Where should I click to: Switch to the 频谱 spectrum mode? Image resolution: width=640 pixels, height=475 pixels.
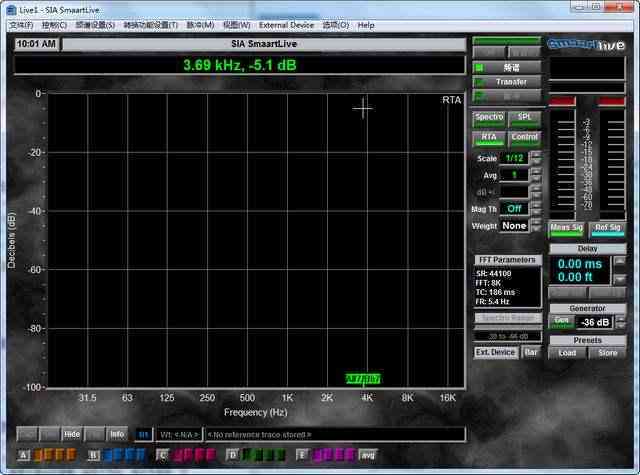click(507, 67)
